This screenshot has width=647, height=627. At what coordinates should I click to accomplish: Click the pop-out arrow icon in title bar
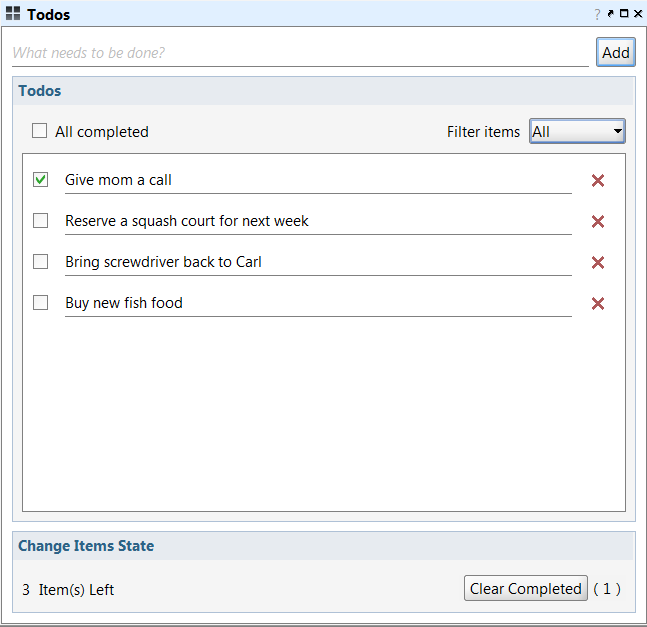pyautogui.click(x=611, y=14)
